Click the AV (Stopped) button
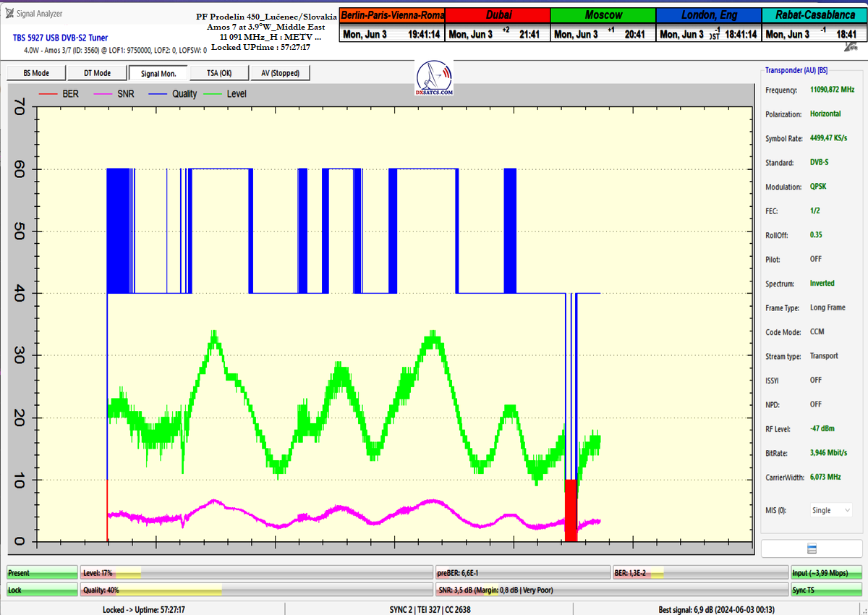 coord(280,73)
